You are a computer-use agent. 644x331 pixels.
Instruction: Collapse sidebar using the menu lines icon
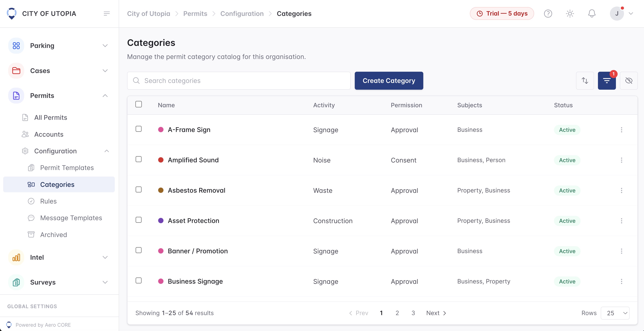107,13
